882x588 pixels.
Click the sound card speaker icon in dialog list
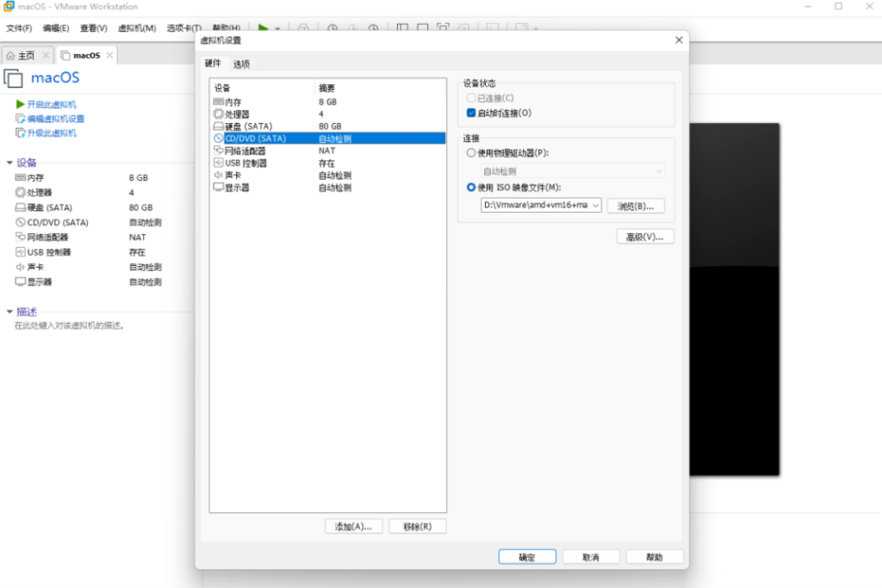[x=218, y=176]
